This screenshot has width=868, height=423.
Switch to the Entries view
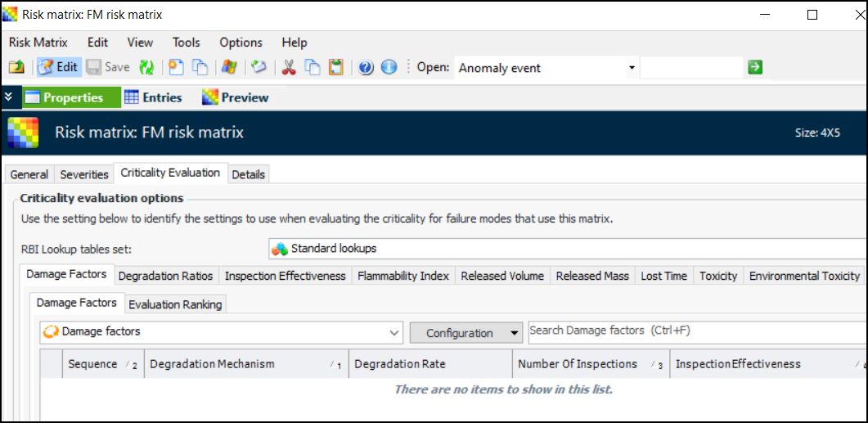pyautogui.click(x=153, y=97)
